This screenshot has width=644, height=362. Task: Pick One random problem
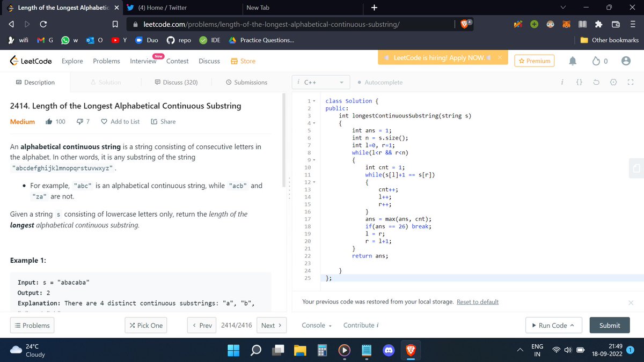click(145, 326)
